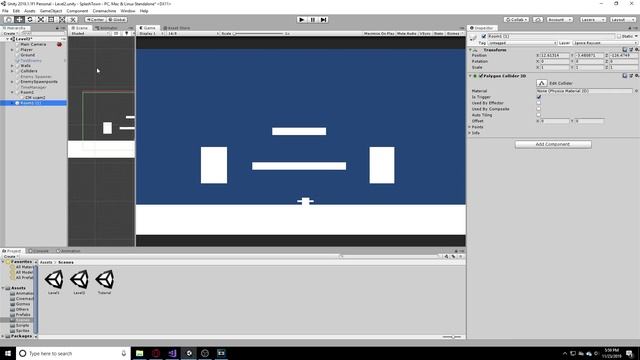Open the Display 1 dropdown in Game view
640x360 pixels.
click(151, 33)
